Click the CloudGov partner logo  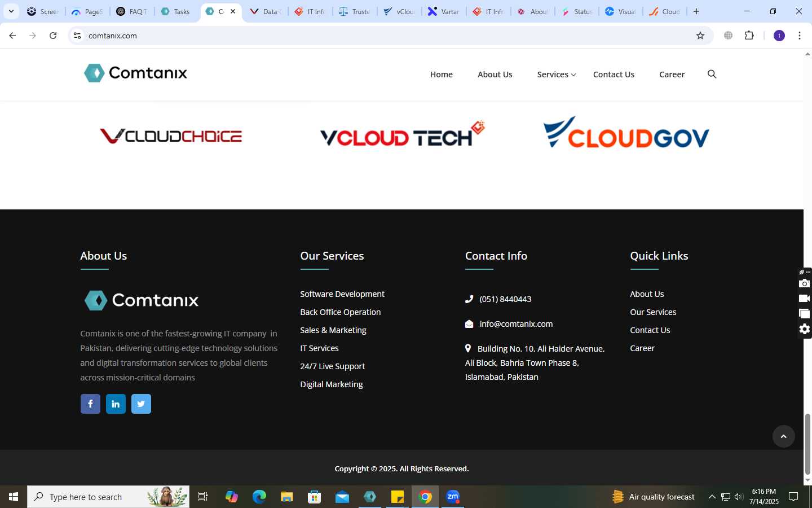[x=626, y=132]
